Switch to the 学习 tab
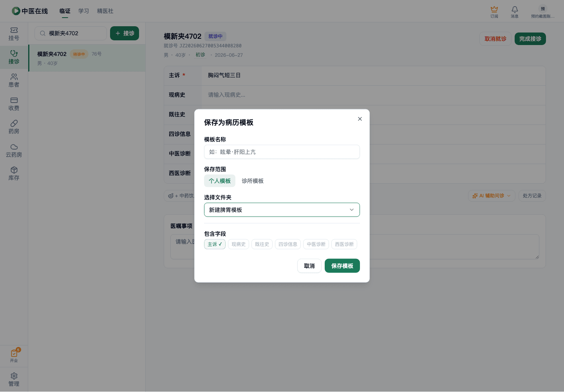This screenshot has width=564, height=392. (84, 11)
